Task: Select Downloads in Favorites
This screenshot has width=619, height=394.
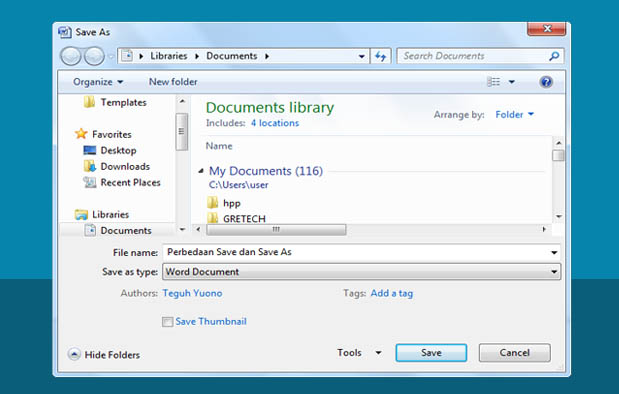Action: [125, 167]
